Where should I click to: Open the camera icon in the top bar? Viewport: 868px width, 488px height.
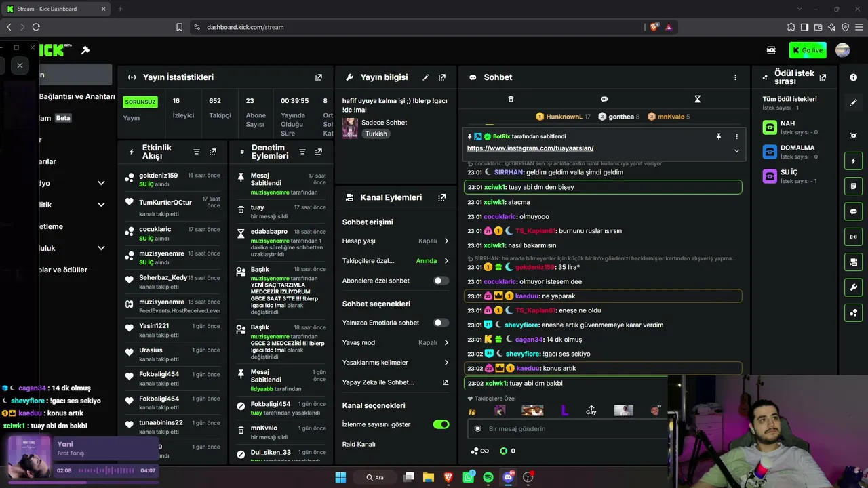771,50
